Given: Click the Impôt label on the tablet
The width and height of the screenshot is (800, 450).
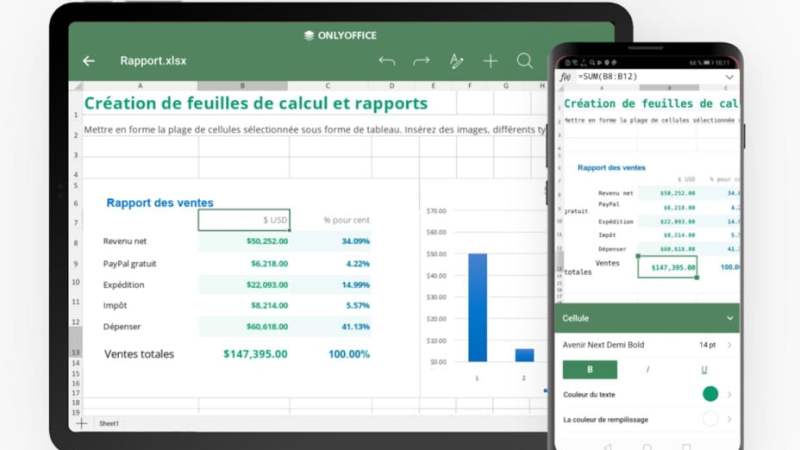Looking at the screenshot, I should [115, 306].
